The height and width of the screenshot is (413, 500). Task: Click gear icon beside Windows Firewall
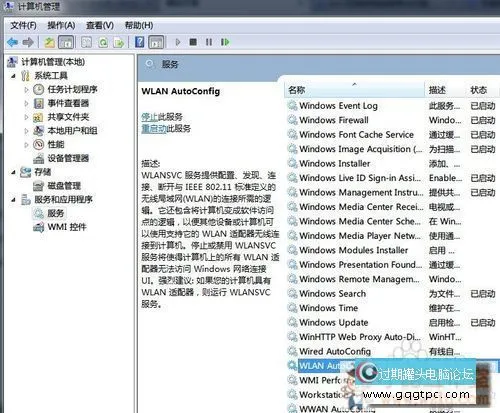click(292, 120)
